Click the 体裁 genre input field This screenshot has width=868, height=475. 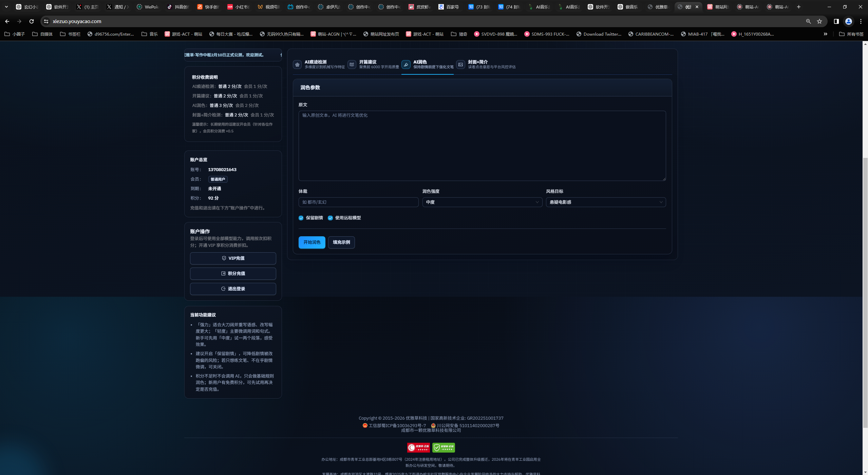[358, 202]
